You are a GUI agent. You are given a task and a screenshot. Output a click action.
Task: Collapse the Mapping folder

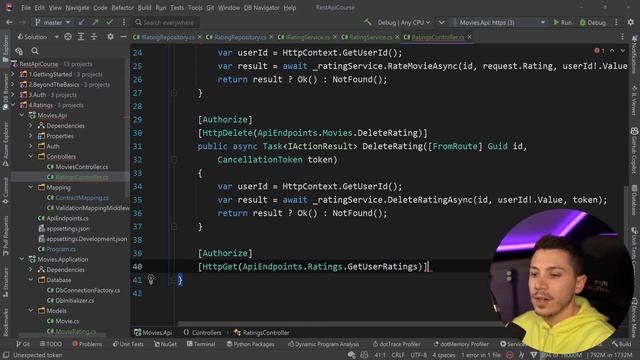(x=31, y=187)
